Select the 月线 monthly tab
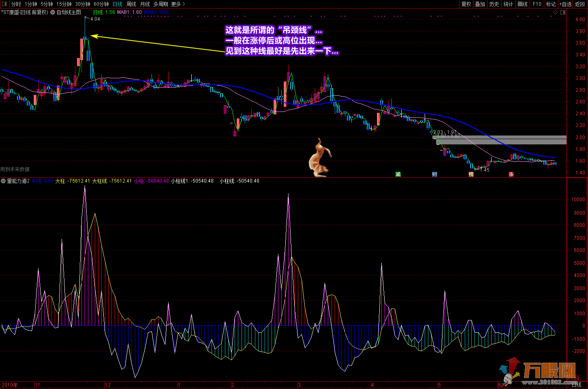The height and width of the screenshot is (389, 588). click(145, 4)
